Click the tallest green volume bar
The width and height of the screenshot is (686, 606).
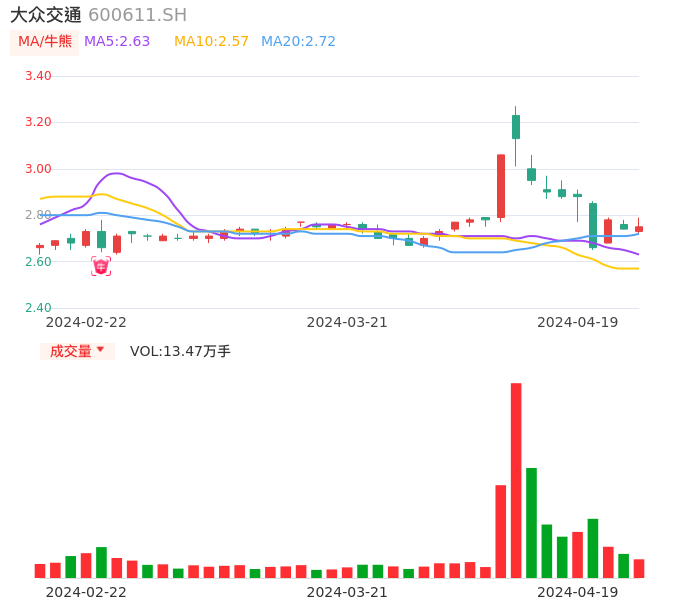click(532, 523)
